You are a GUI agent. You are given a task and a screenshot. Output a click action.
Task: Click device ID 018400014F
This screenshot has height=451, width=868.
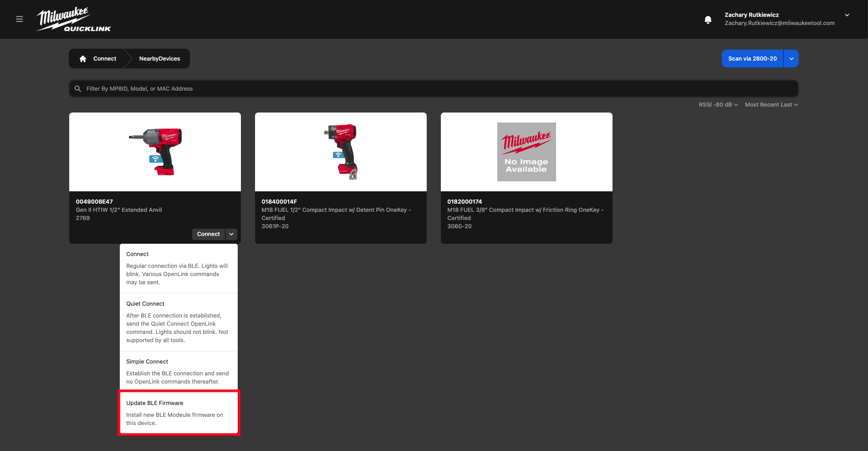pos(279,202)
